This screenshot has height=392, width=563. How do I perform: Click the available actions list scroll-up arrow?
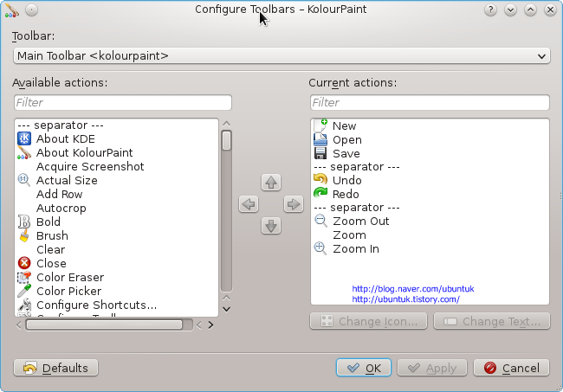point(226,124)
